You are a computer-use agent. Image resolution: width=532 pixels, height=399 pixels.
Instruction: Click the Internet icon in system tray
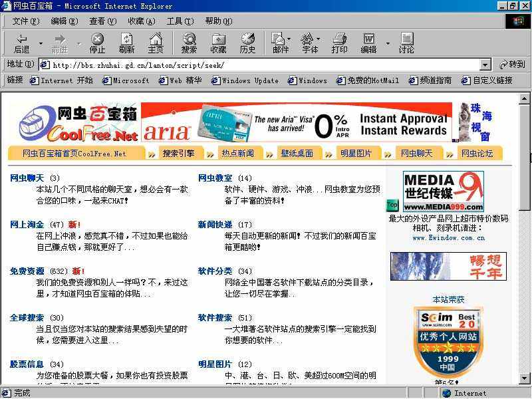447,393
